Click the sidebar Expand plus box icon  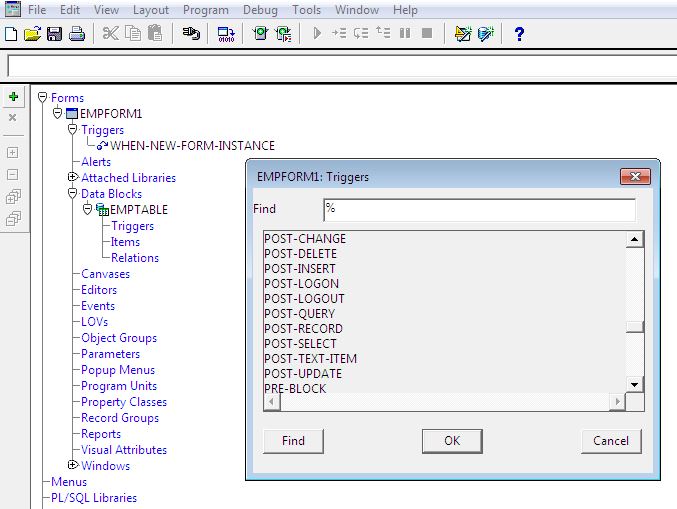13,152
